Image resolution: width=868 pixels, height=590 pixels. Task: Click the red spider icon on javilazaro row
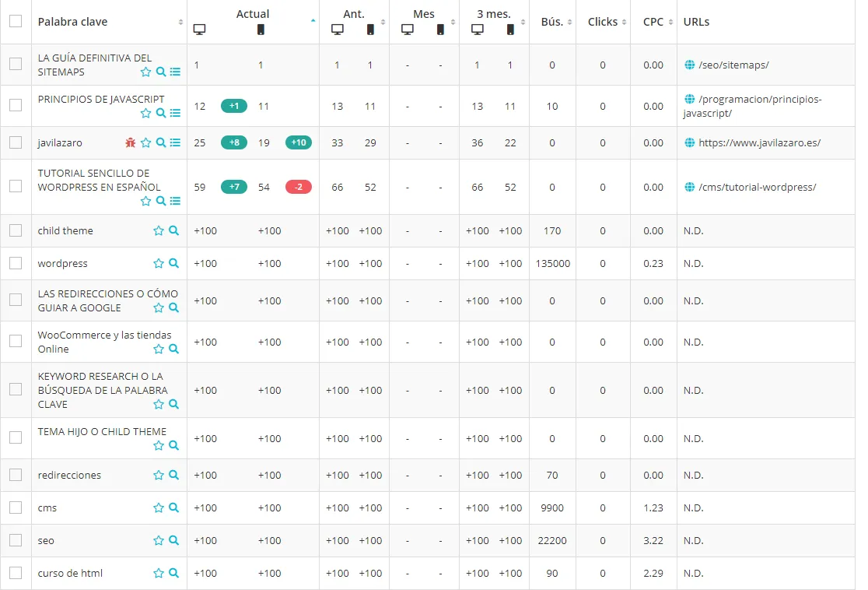pos(131,142)
